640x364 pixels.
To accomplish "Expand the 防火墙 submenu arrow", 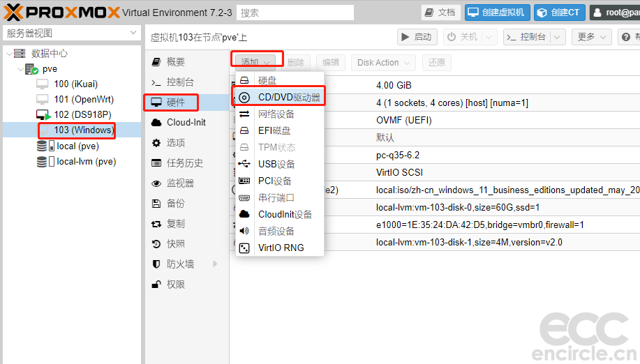I will tap(215, 264).
